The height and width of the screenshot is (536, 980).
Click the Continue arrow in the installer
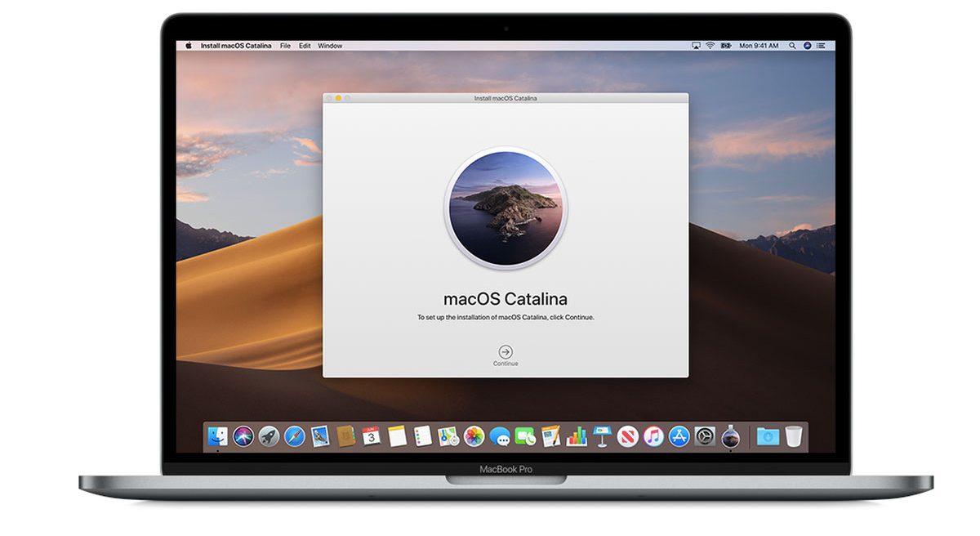pyautogui.click(x=506, y=351)
